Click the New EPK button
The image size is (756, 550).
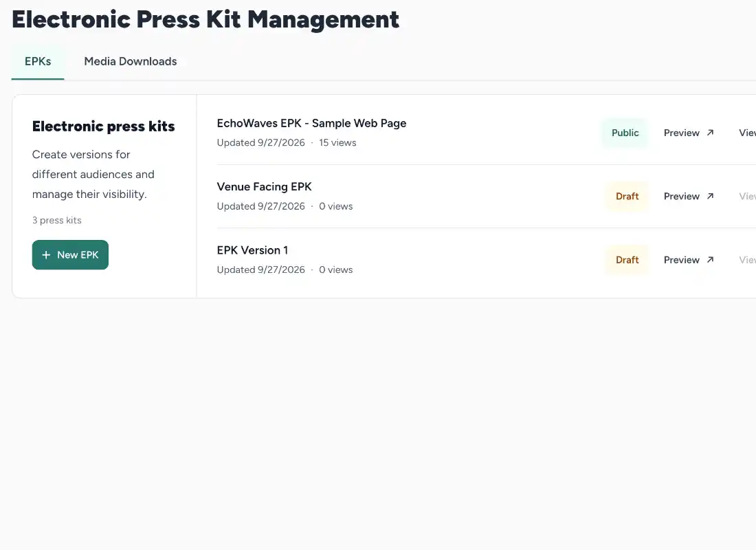click(x=70, y=255)
